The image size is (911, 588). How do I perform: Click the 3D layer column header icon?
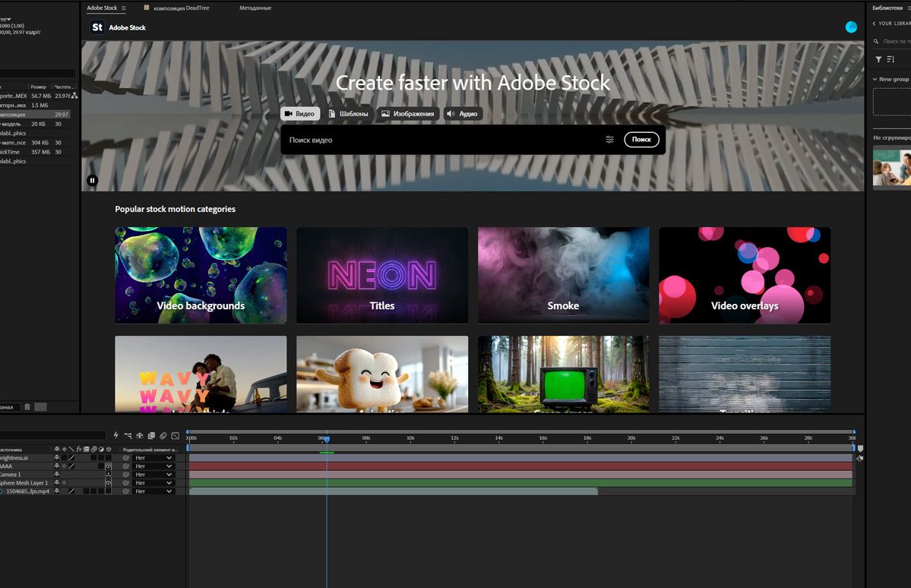click(x=109, y=449)
